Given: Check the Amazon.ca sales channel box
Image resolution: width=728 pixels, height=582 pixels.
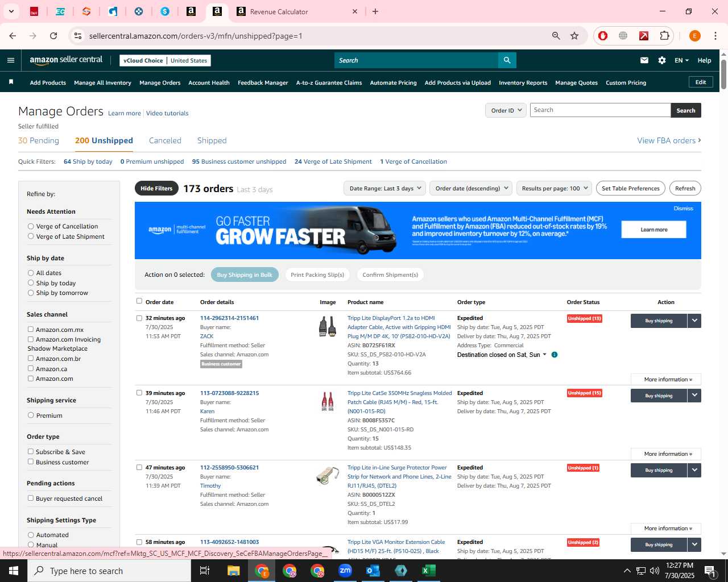Looking at the screenshot, I should (x=31, y=368).
